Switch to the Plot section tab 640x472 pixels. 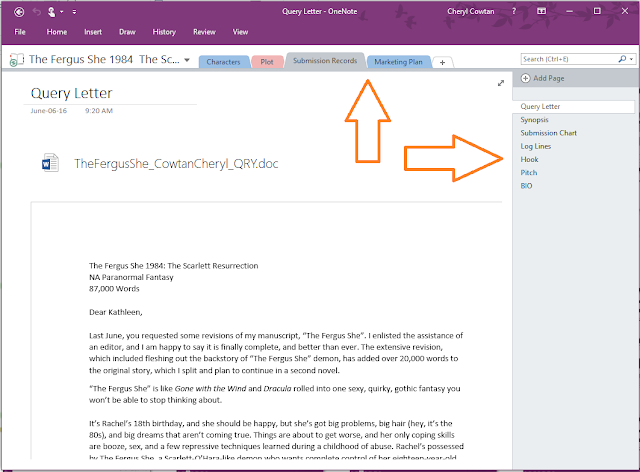(267, 62)
